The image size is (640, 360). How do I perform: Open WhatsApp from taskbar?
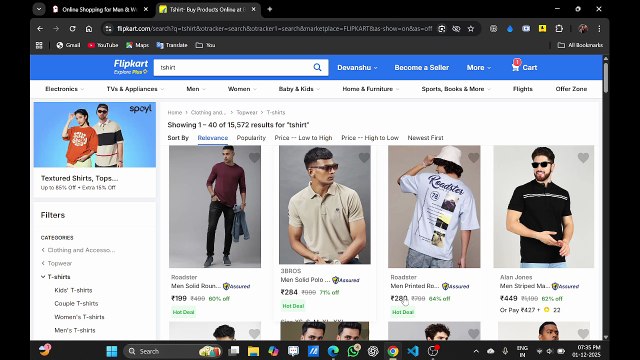[x=353, y=351]
